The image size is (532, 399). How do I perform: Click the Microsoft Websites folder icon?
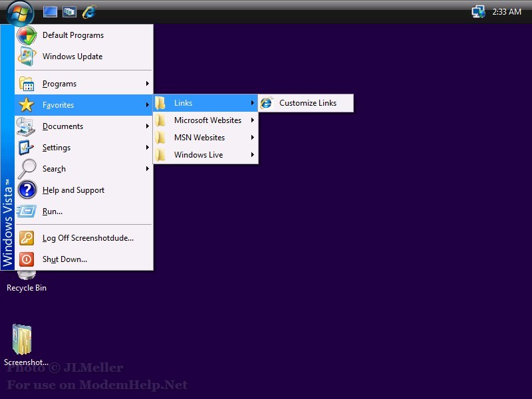(x=160, y=120)
